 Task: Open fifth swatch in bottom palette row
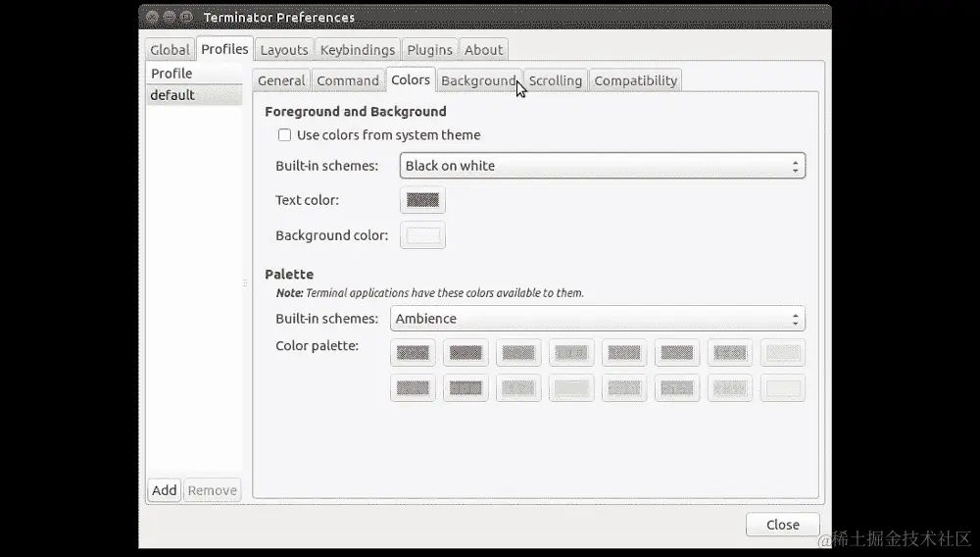[623, 388]
